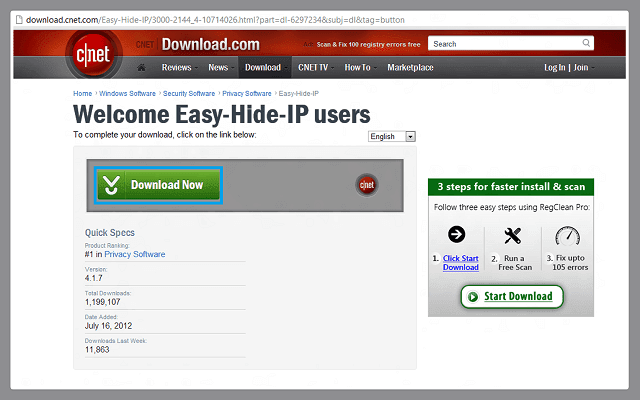Click the green play icon in Start Download
Viewport: 640px width, 400px height.
473,297
